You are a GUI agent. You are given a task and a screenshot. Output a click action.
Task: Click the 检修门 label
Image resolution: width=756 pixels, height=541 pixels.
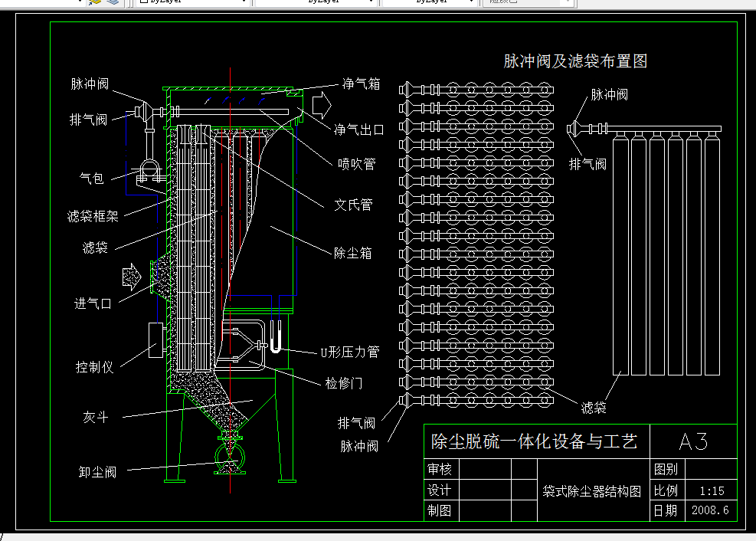tap(344, 383)
